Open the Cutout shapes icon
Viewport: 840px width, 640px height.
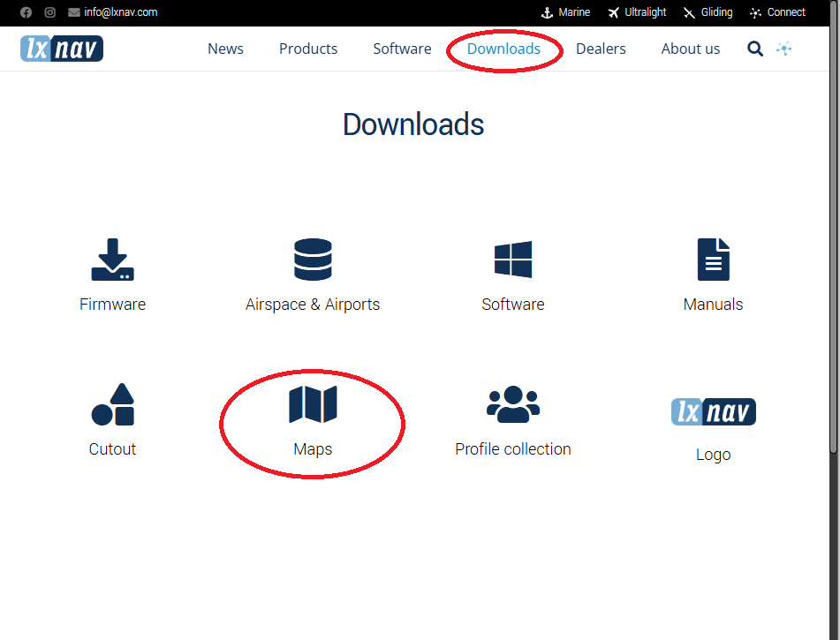[x=112, y=404]
